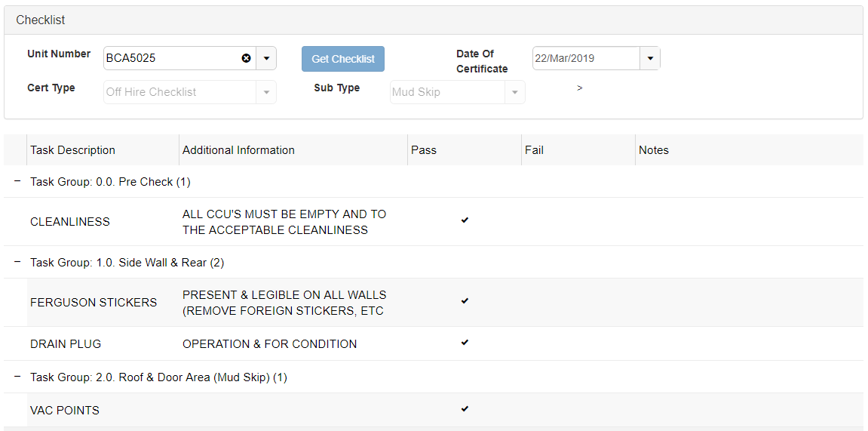
Task: Collapse Task Group 2.0 Roof & Door Area
Action: [x=17, y=377]
